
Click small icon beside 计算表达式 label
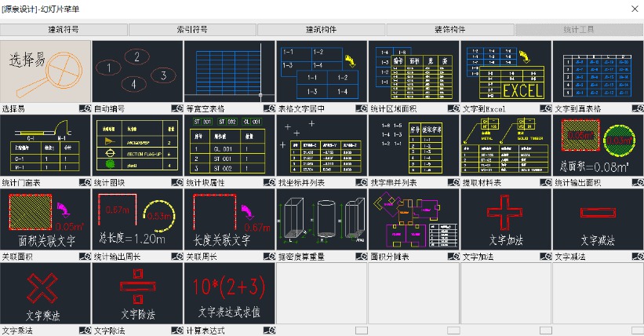click(x=269, y=331)
